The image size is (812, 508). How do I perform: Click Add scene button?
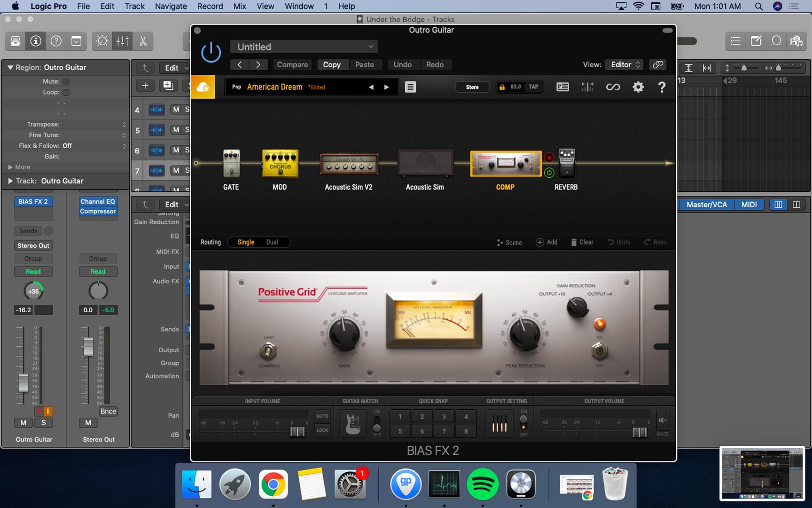pos(547,242)
